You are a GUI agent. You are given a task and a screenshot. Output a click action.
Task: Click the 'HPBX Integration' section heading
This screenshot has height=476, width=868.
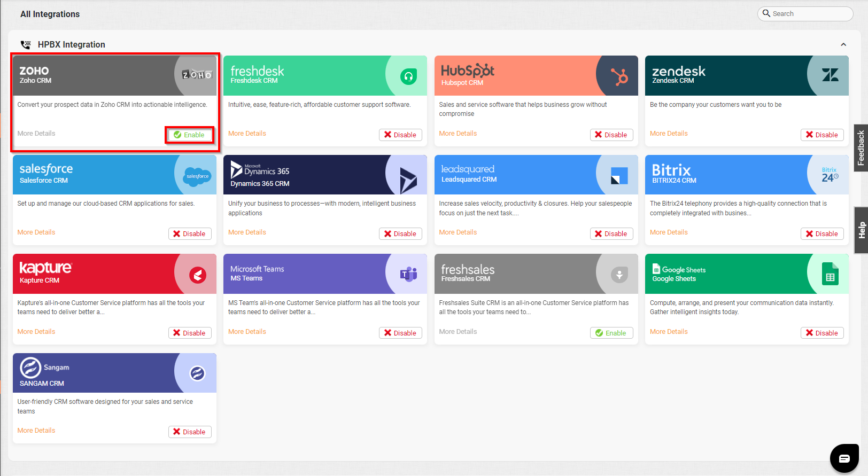(72, 45)
